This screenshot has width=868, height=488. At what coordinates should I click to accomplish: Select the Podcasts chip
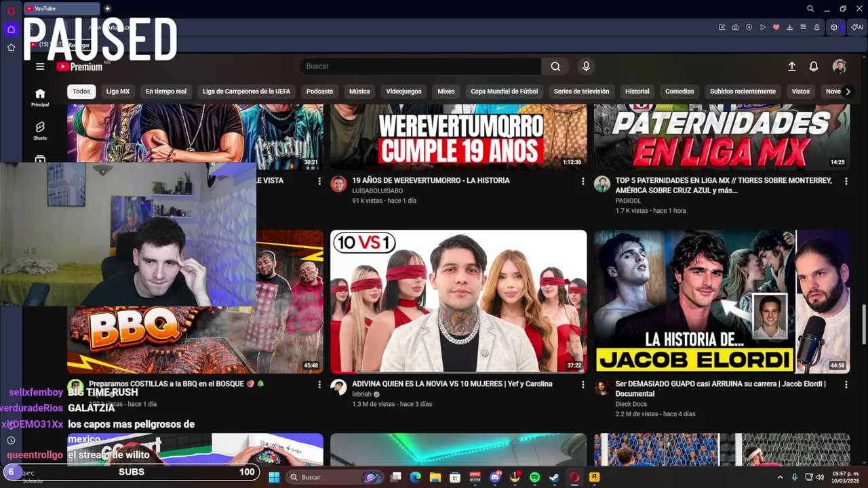tap(319, 91)
